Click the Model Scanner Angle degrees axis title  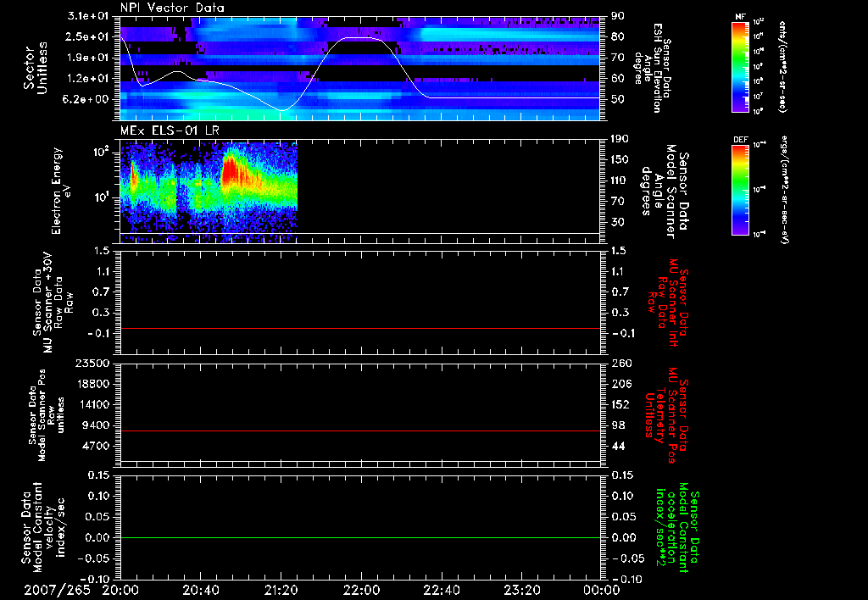point(666,192)
